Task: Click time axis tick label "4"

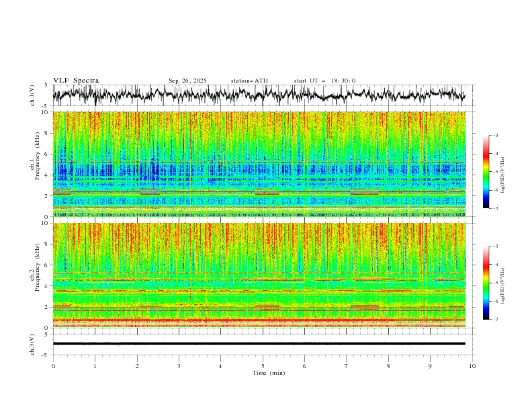Action: coord(220,366)
